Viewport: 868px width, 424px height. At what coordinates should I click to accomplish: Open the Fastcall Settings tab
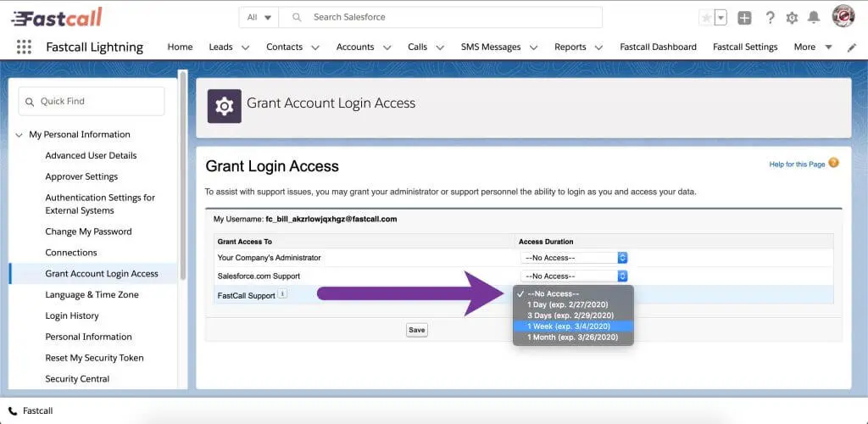pos(745,47)
